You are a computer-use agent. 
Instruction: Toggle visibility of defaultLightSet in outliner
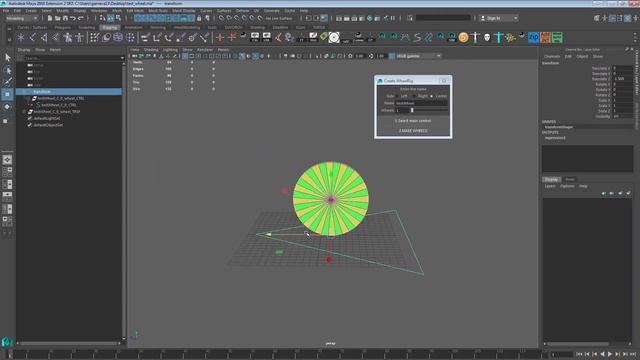tap(30, 118)
